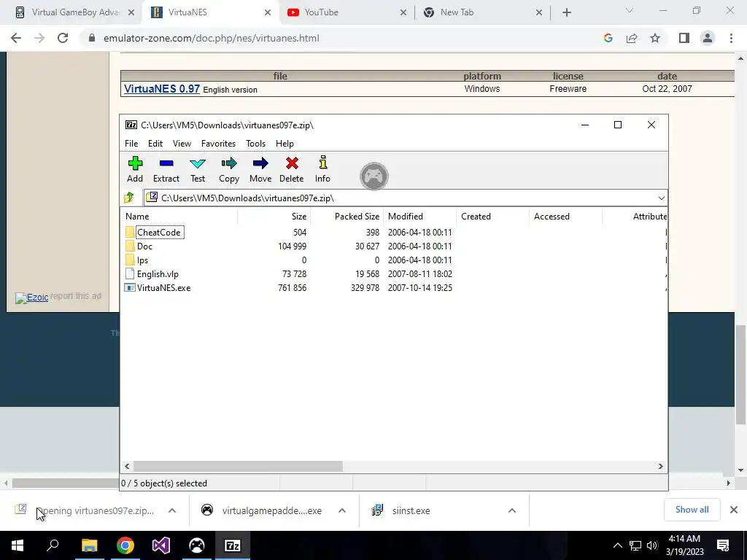This screenshot has width=747, height=560.
Task: Open the Tools menu
Action: [x=255, y=144]
